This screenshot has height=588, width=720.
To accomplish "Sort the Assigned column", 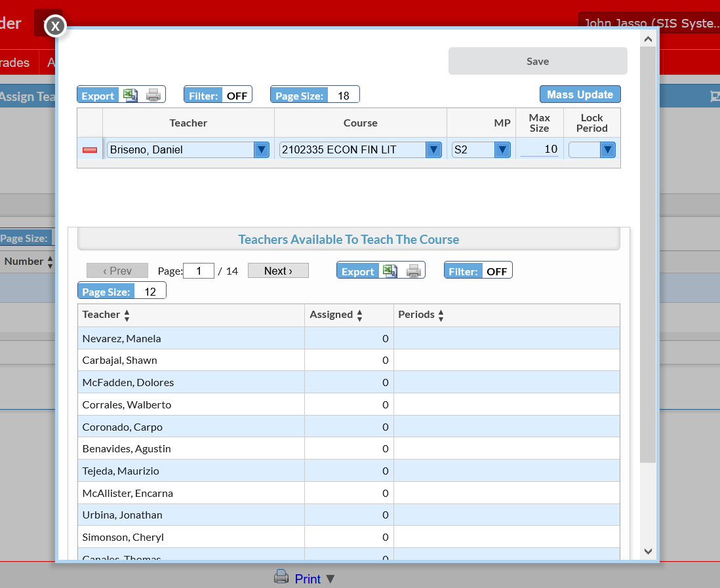I will tap(359, 315).
